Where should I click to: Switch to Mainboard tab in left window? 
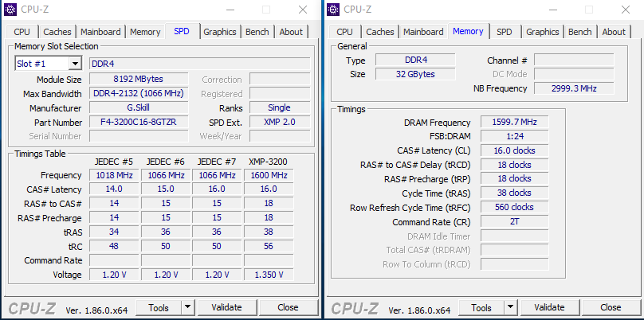100,32
